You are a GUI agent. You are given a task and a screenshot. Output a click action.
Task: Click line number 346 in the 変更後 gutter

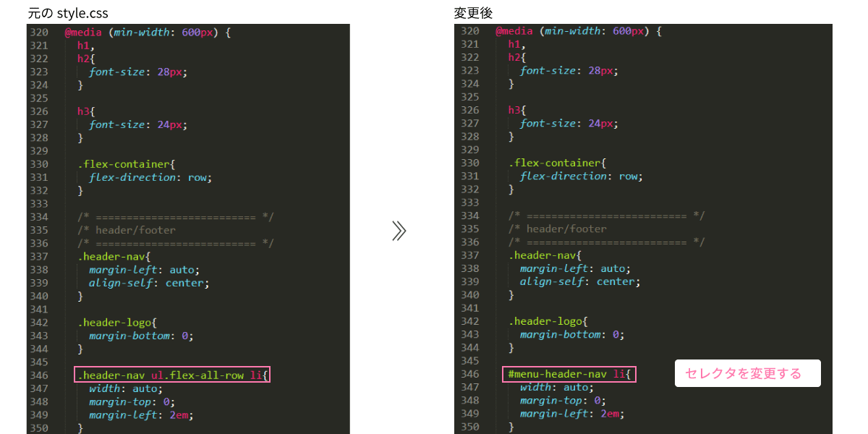coord(470,374)
